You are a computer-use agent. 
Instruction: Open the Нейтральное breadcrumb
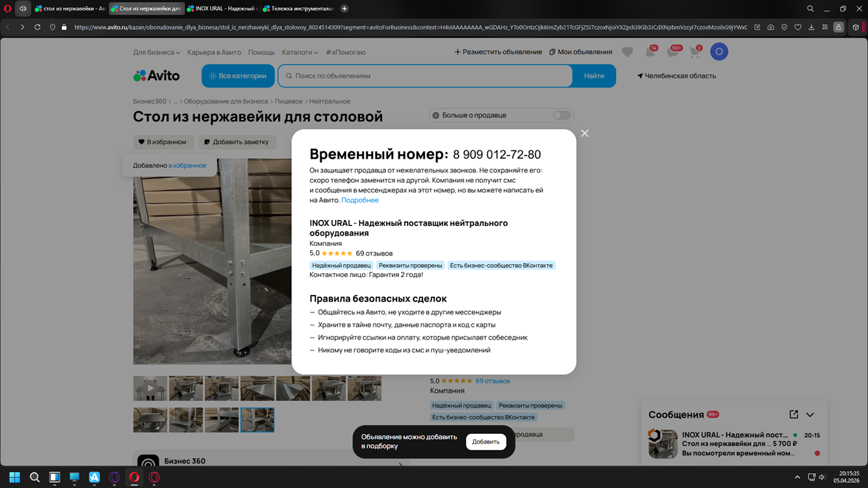pyautogui.click(x=330, y=101)
